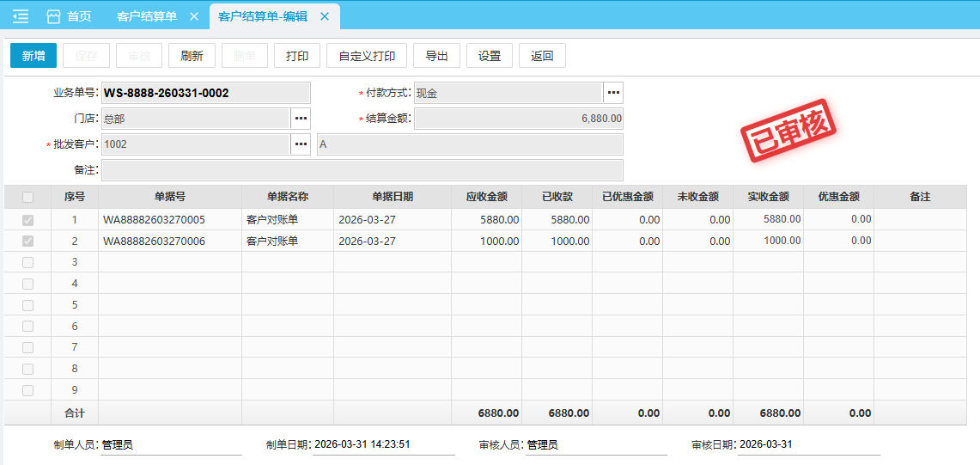
Task: Open the 批发客户 lookup ellipsis button
Action: pyautogui.click(x=301, y=144)
